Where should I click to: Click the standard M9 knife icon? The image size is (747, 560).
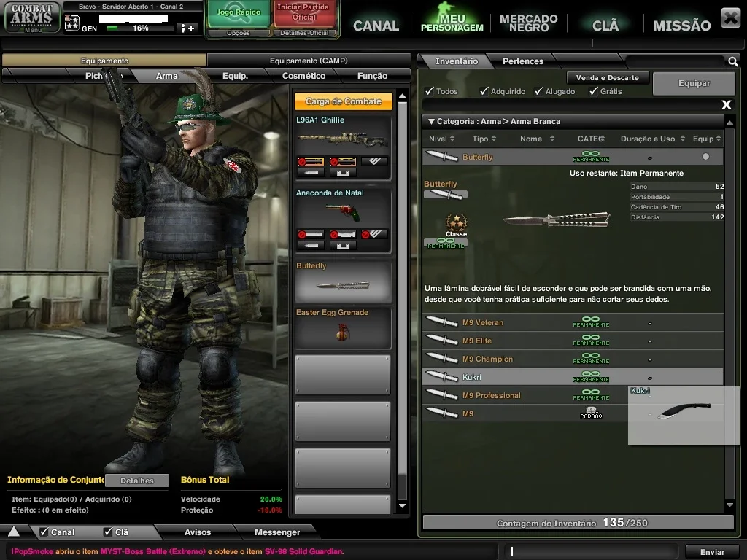click(x=441, y=413)
